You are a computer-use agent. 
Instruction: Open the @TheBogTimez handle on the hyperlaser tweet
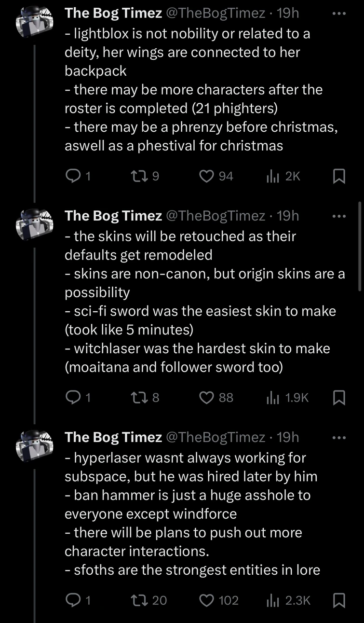[x=215, y=437]
